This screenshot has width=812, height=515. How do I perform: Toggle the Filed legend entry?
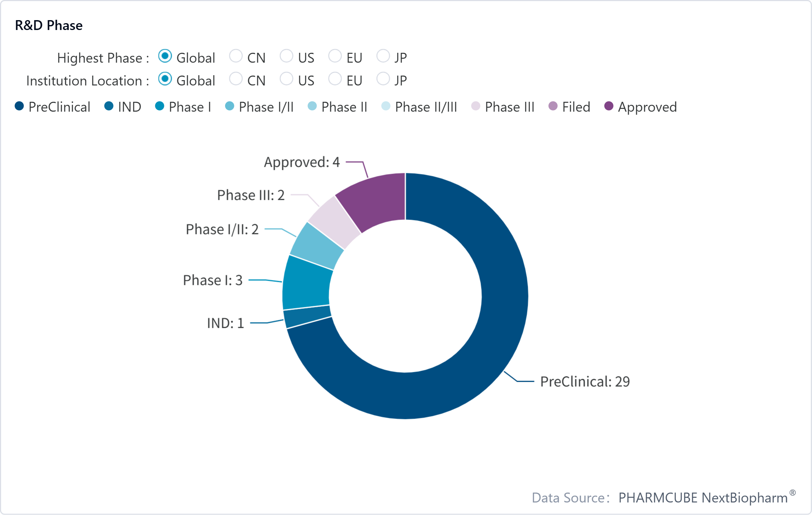click(x=553, y=106)
